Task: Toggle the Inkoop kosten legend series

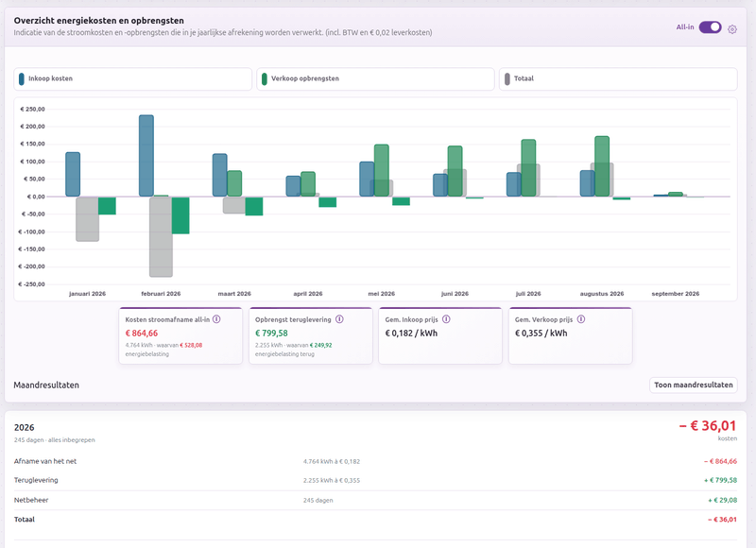Action: click(132, 78)
